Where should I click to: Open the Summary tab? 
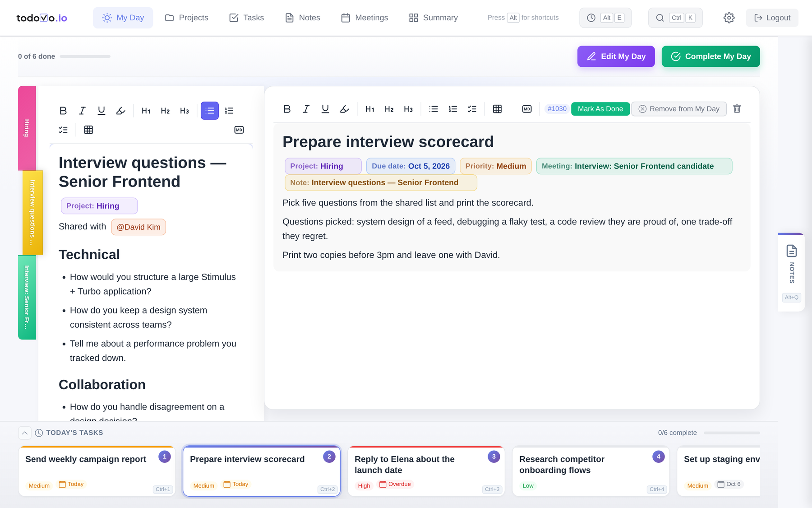pyautogui.click(x=434, y=18)
